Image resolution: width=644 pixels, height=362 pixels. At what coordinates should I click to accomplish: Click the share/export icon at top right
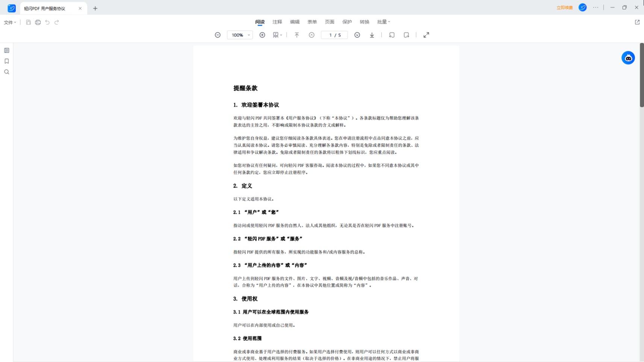click(637, 22)
